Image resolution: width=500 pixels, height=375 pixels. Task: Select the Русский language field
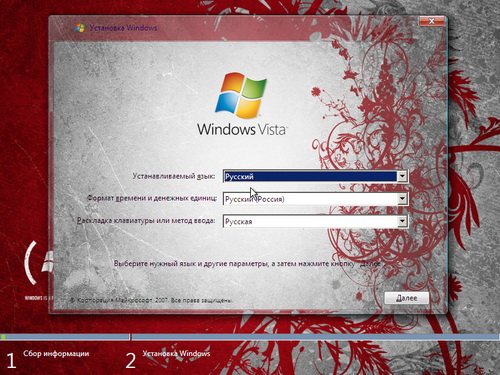[x=315, y=176]
